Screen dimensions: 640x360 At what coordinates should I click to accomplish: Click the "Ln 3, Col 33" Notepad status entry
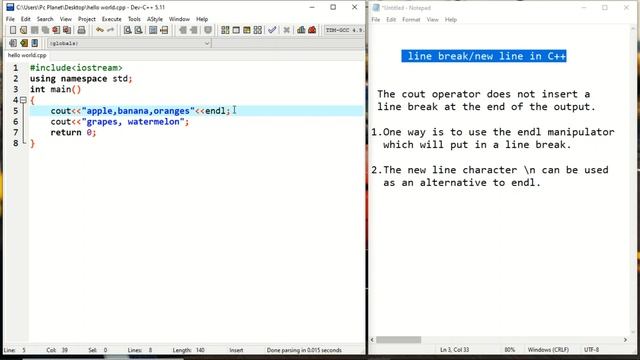click(x=454, y=350)
